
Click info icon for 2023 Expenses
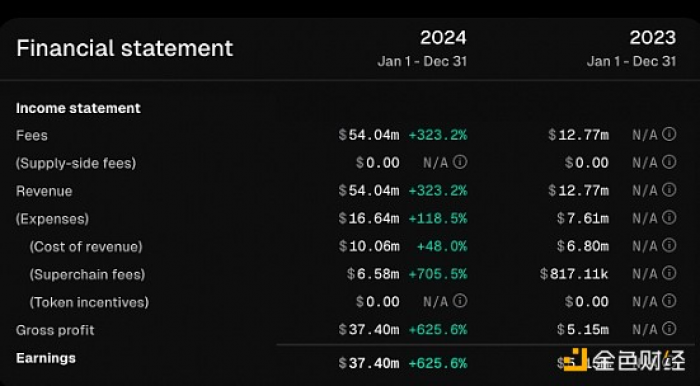(x=669, y=218)
